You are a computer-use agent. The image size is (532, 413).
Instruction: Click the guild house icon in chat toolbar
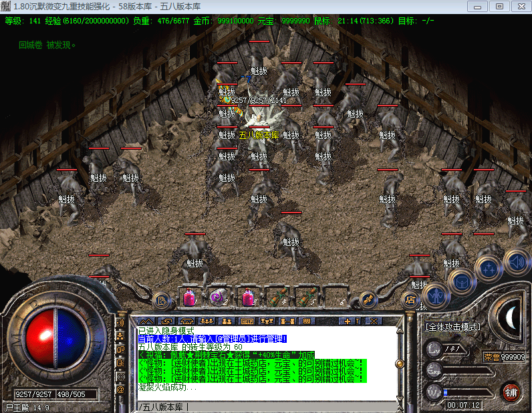186,321
